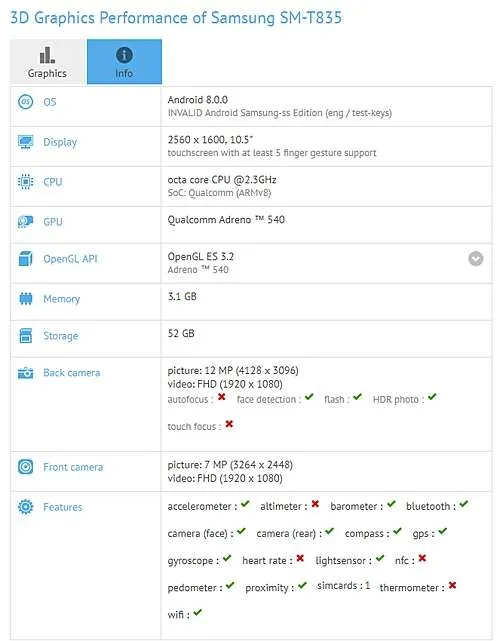Click the Display monitor icon
The image size is (500, 641).
[x=25, y=142]
